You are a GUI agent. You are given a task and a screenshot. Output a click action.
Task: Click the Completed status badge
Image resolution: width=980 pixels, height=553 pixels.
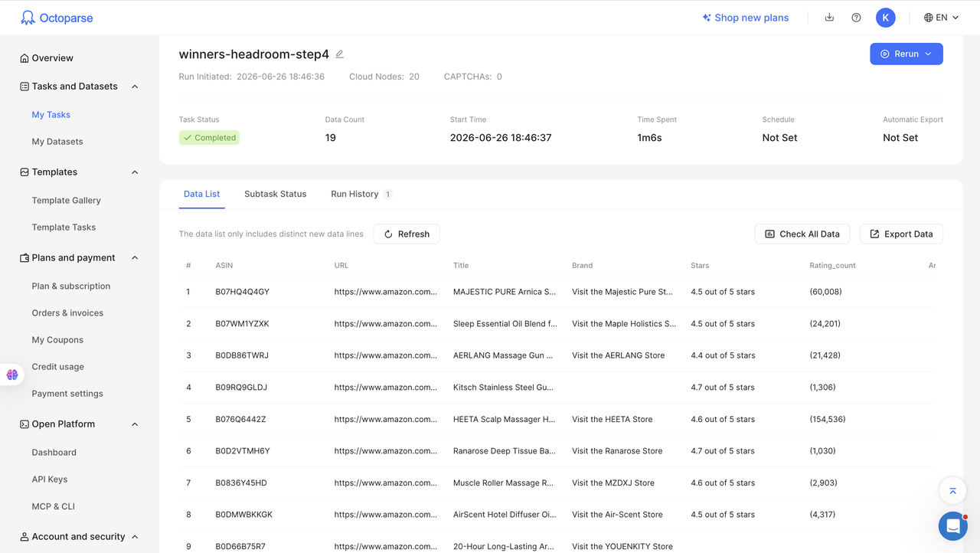209,138
